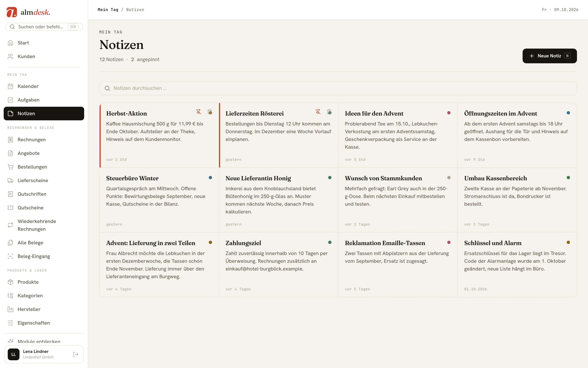Click the Hersteller factory icon
The width and height of the screenshot is (588, 368).
pos(10,309)
